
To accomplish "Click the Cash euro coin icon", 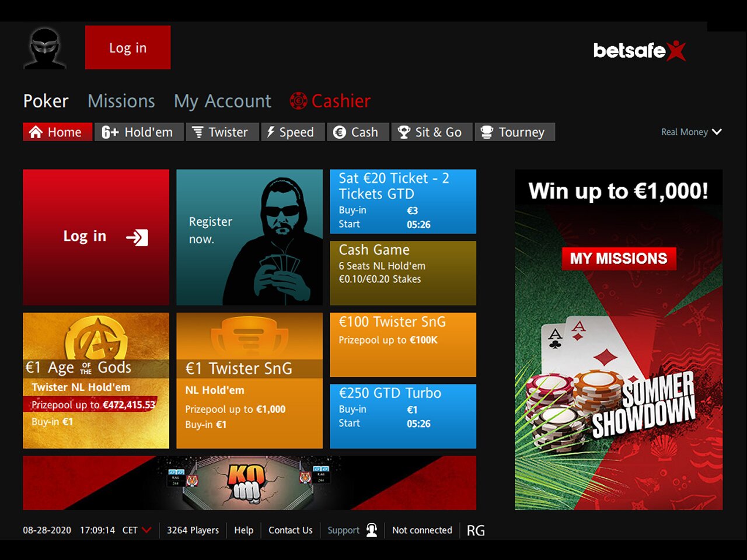I will point(340,132).
